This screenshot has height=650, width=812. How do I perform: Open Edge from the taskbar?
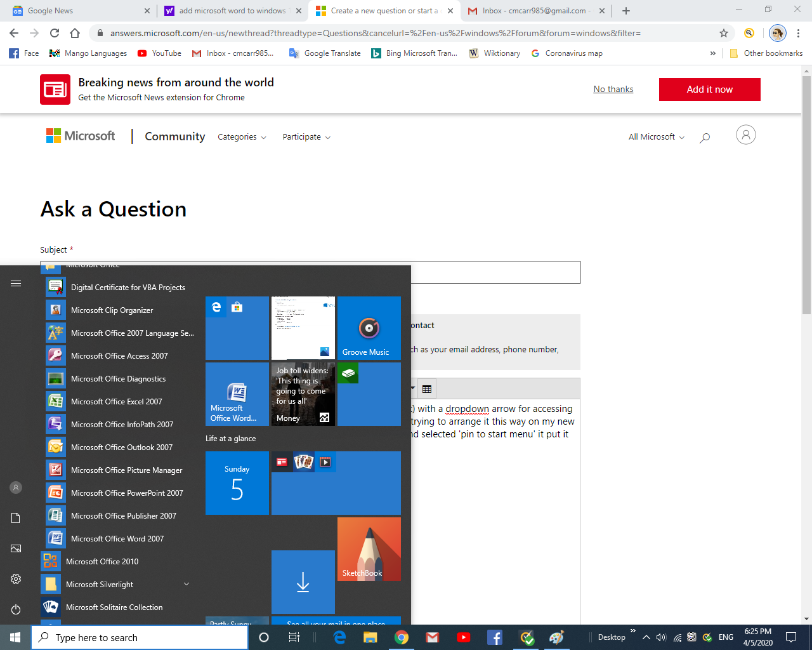340,637
